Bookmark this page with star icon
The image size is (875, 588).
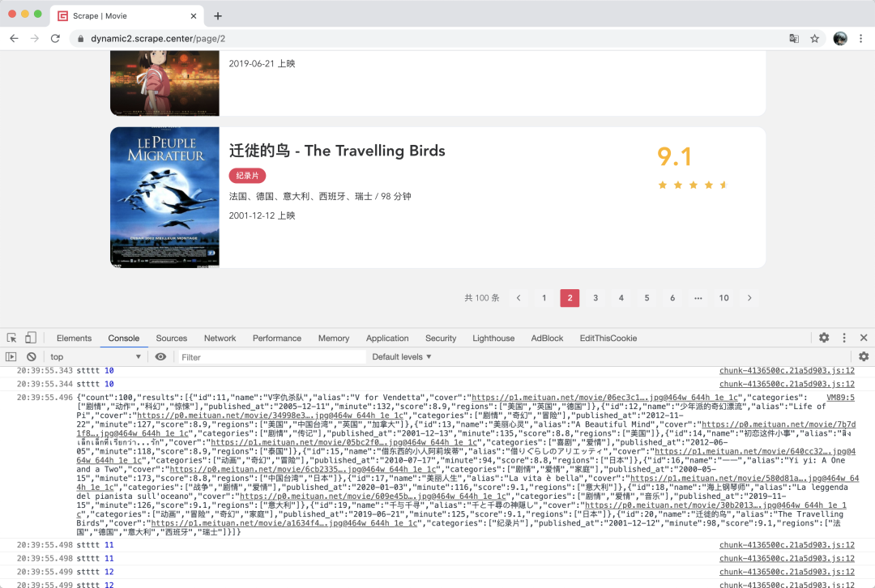pos(815,39)
